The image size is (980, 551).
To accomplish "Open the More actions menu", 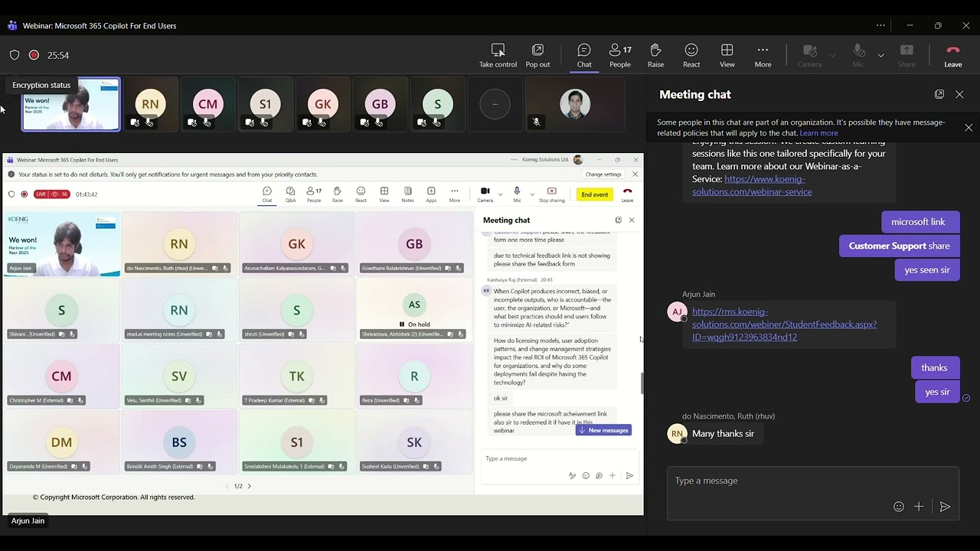I will [763, 55].
